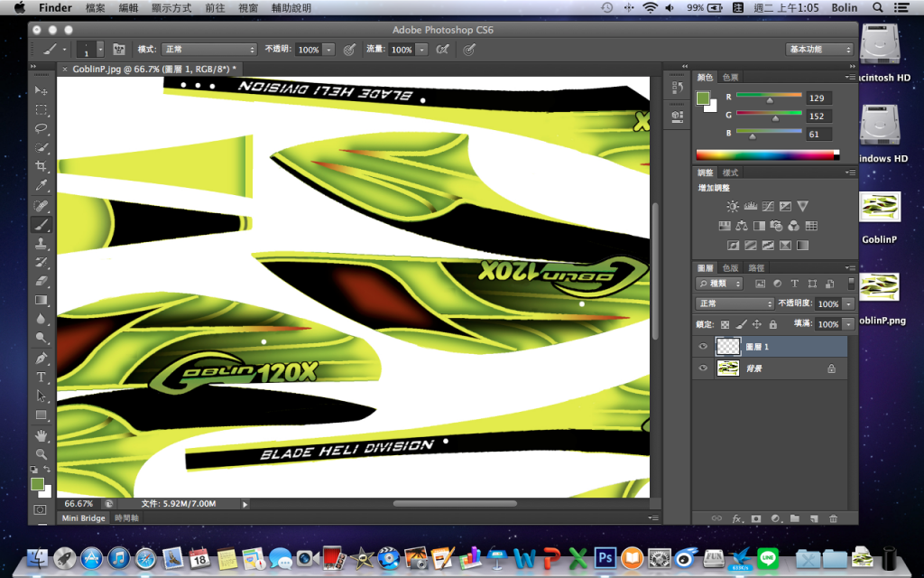Viewport: 924px width, 578px height.
Task: Add a Color Balance adjustment
Action: pos(742,225)
